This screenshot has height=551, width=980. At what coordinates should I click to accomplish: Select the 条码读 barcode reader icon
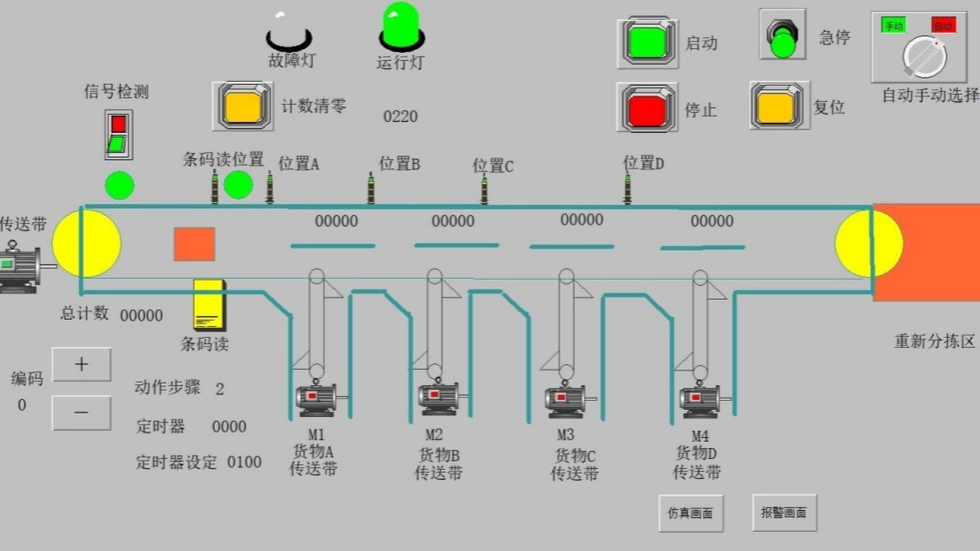coord(207,305)
